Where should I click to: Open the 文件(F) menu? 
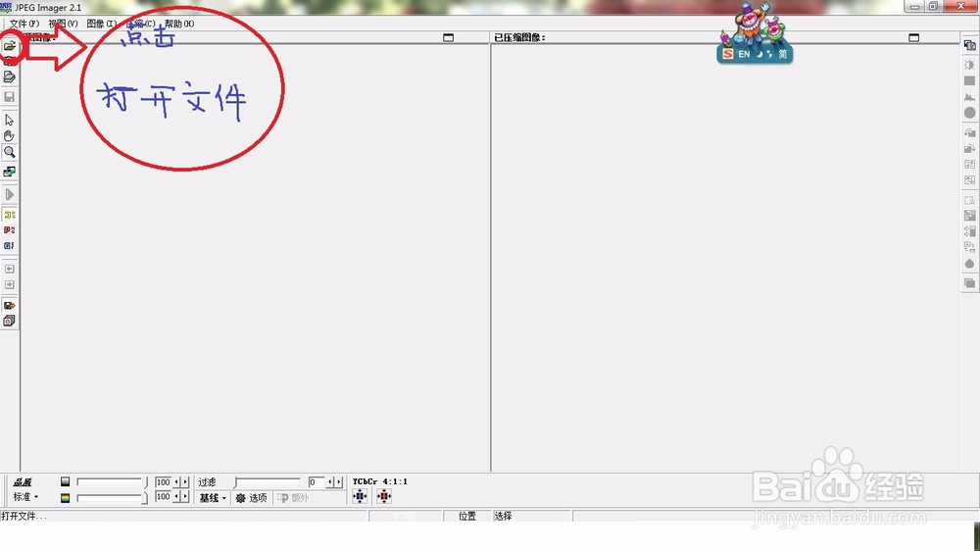(24, 24)
